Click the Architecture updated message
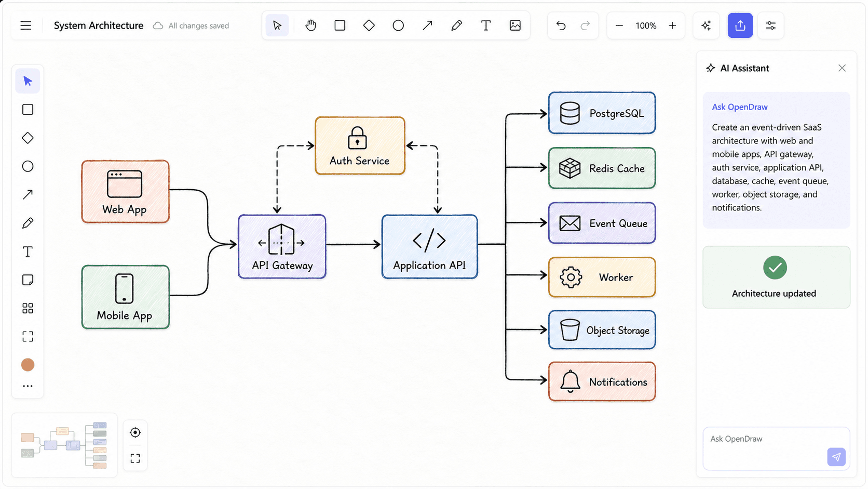868x489 pixels. pyautogui.click(x=776, y=277)
